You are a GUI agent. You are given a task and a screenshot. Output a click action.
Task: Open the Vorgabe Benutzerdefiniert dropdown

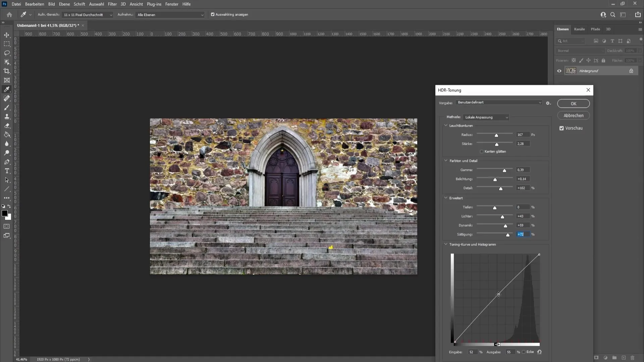coord(499,103)
